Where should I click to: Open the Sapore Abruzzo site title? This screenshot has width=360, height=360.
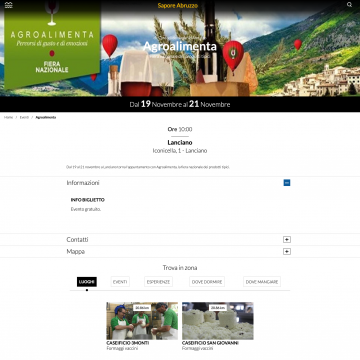coord(178,6)
